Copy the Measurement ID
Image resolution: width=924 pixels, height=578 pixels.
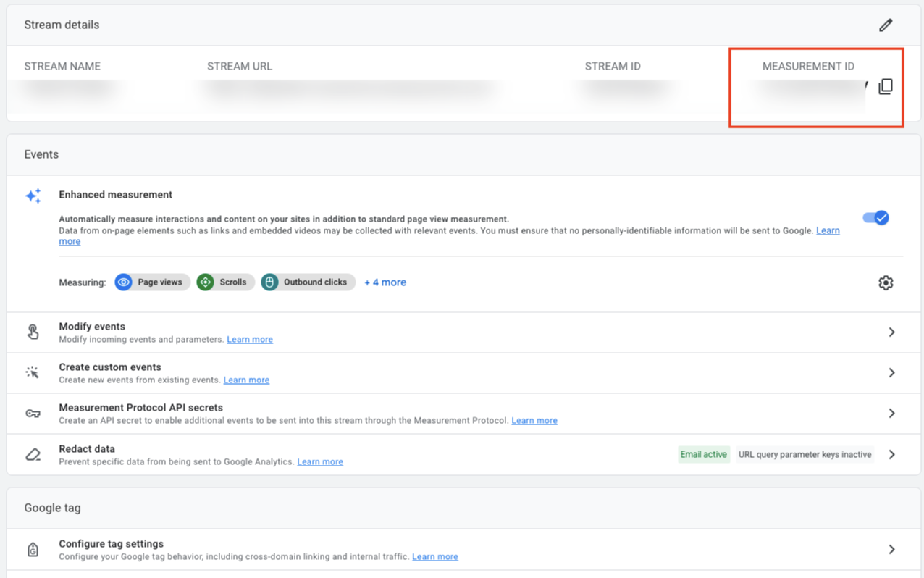886,87
